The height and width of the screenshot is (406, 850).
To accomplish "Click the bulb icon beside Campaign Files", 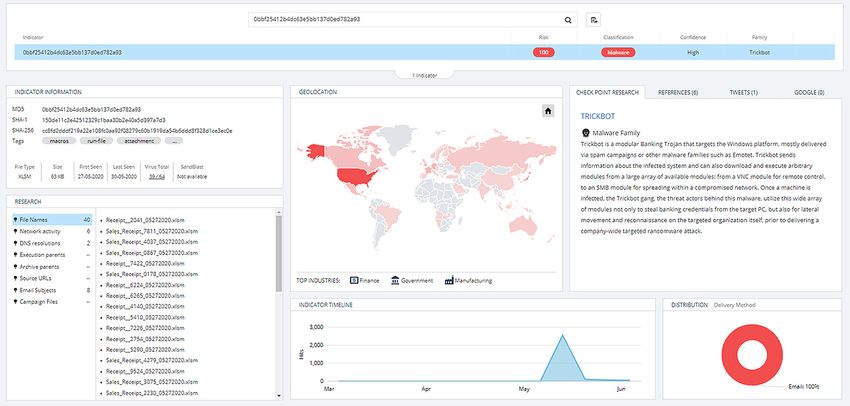I will [16, 302].
